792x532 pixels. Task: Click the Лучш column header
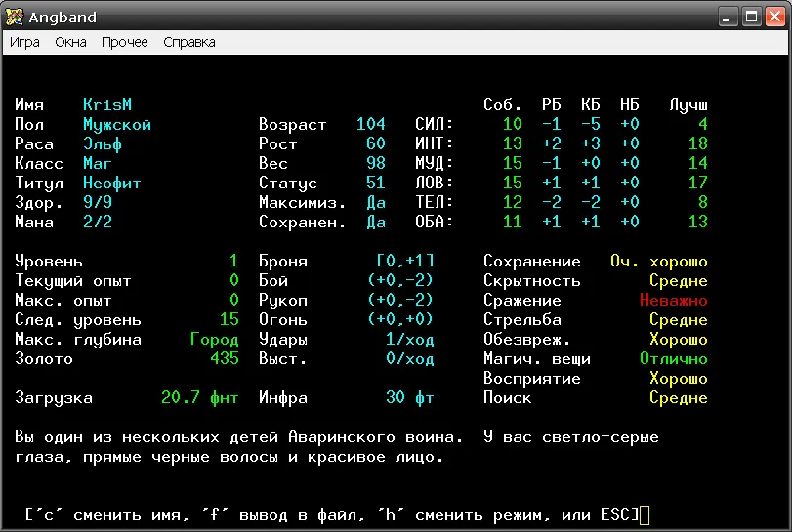pos(688,104)
